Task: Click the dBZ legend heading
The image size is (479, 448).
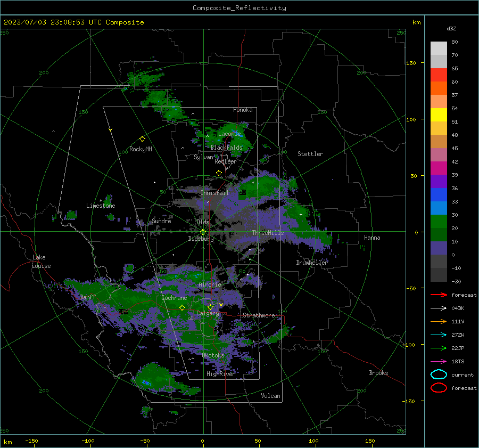Action: (x=451, y=28)
